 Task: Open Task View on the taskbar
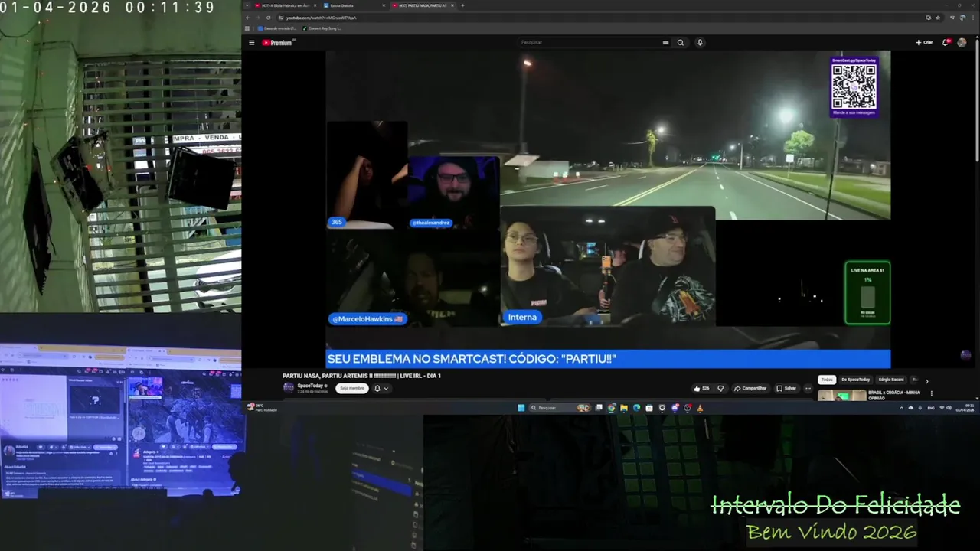[599, 408]
